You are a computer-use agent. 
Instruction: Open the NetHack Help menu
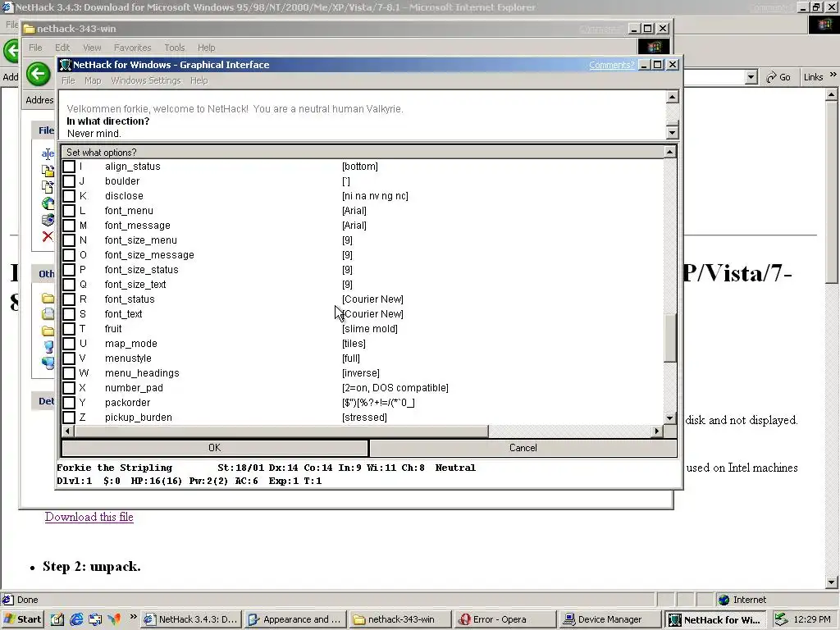coord(199,80)
